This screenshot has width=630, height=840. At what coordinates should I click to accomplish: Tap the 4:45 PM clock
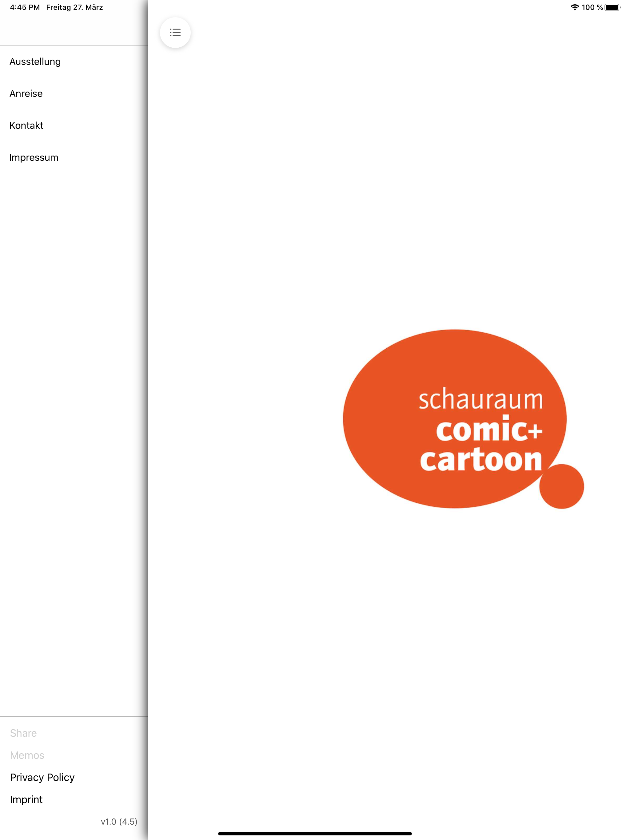[x=25, y=7]
